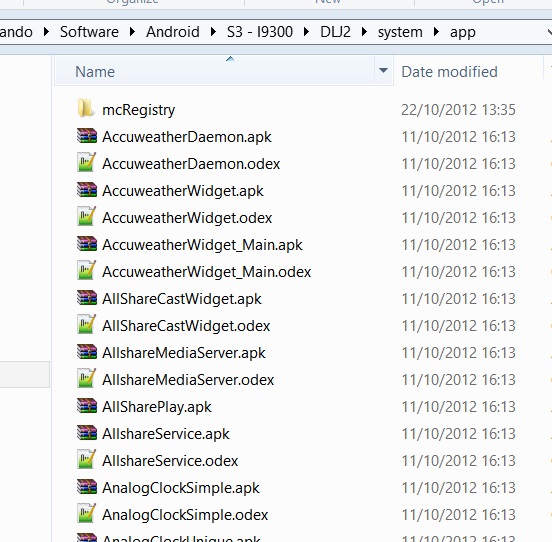Select the file name mcRegistry
The image size is (552, 542).
(138, 110)
